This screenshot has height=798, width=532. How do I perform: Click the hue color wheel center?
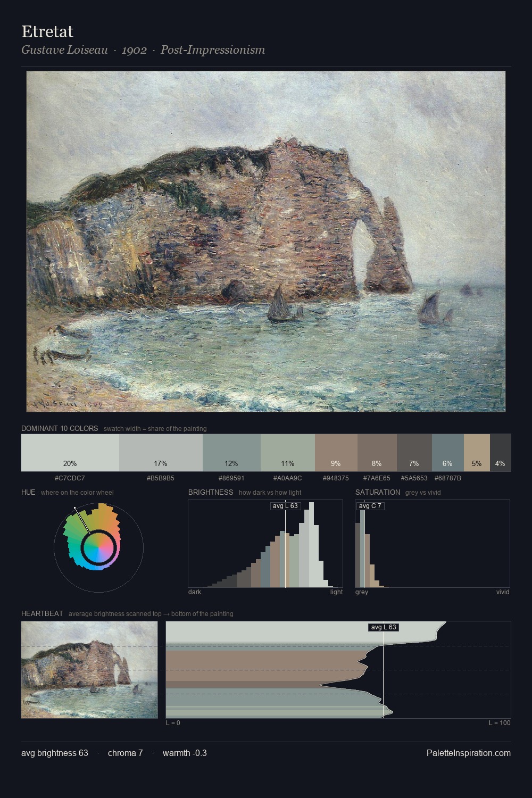[98, 547]
